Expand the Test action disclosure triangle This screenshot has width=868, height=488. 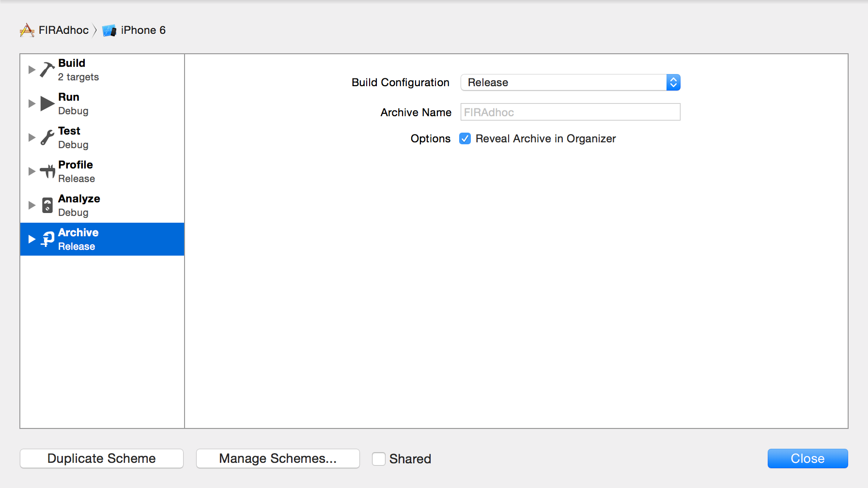(32, 137)
